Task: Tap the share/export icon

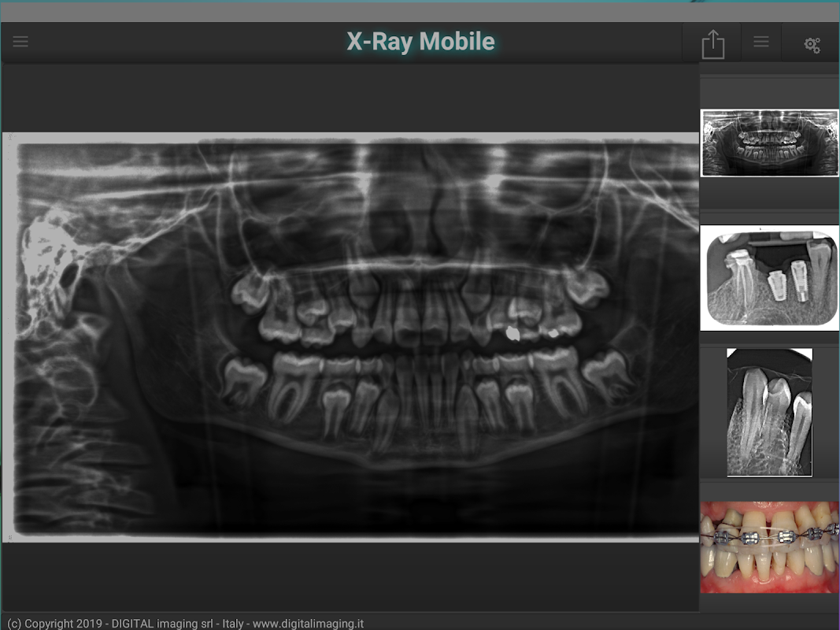Action: click(713, 44)
